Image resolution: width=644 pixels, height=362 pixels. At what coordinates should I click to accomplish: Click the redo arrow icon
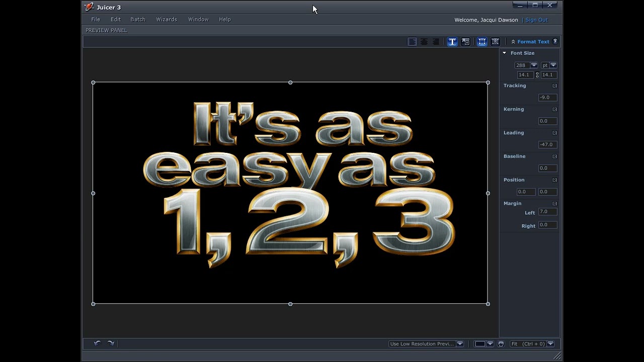pos(111,343)
